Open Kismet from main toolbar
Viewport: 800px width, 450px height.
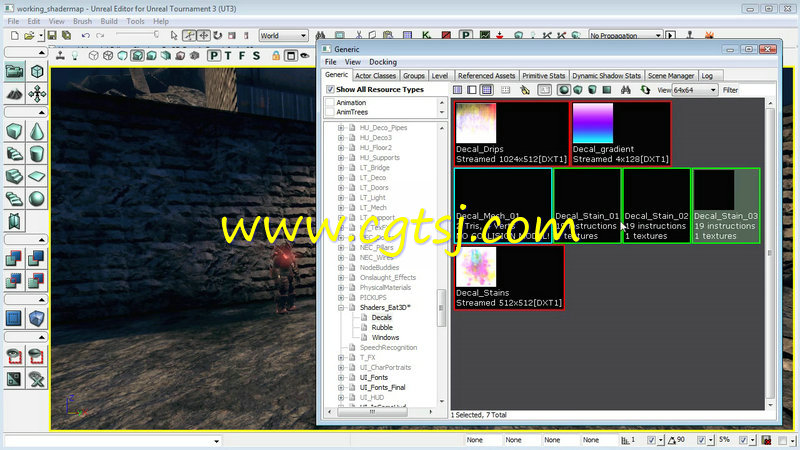[x=427, y=35]
